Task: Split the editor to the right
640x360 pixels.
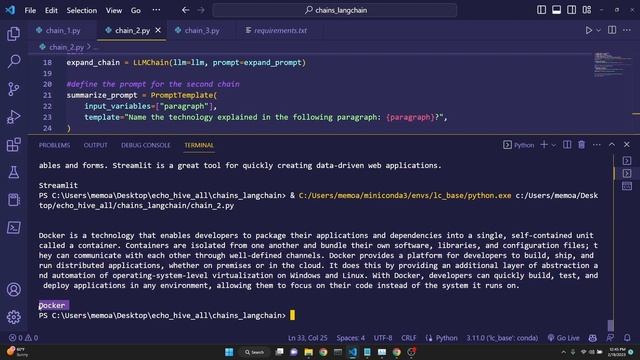Action: click(612, 30)
